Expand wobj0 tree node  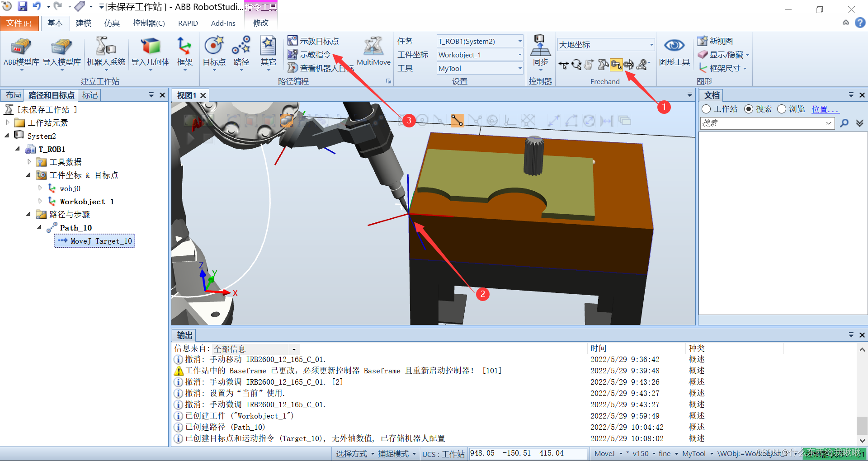click(x=40, y=188)
